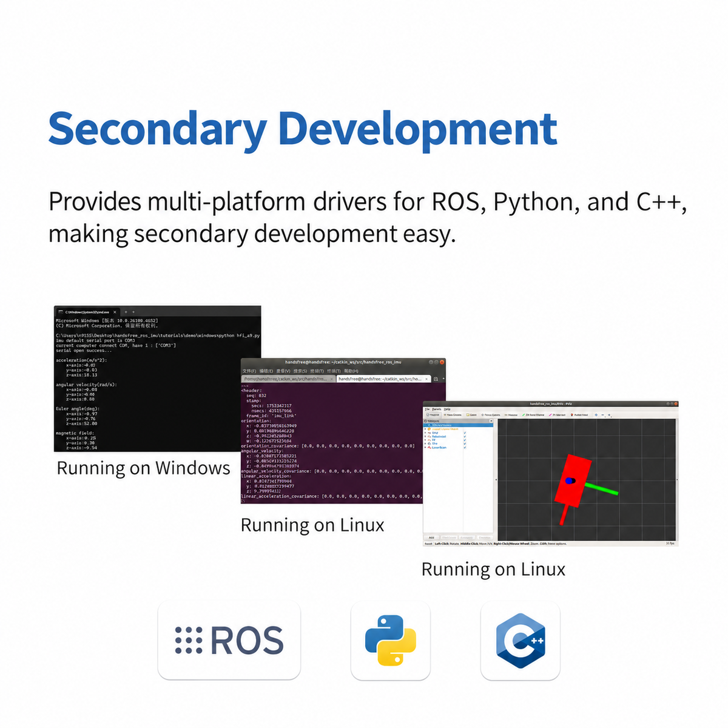Collapse RViz right panel using side arrow
This screenshot has width=728, height=728.
point(677,479)
